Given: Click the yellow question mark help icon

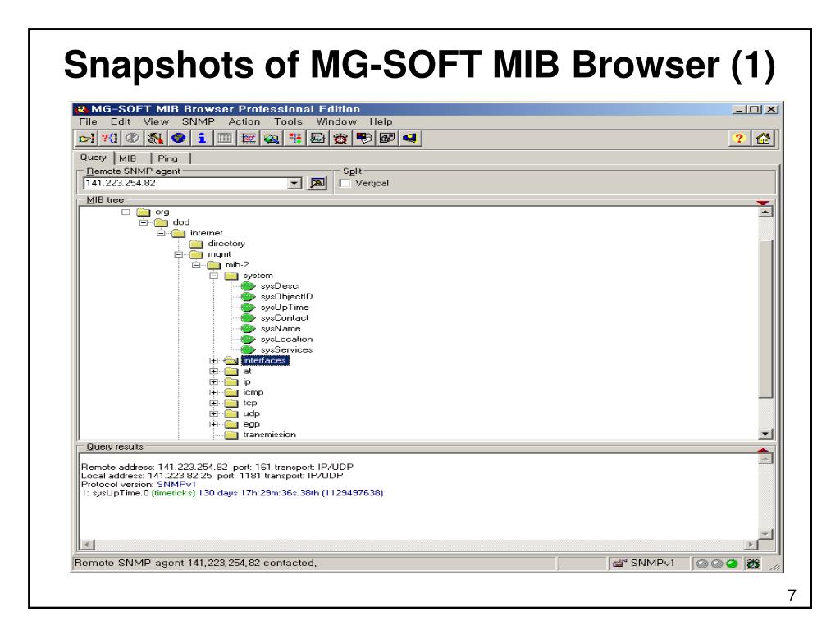Looking at the screenshot, I should coord(739,138).
